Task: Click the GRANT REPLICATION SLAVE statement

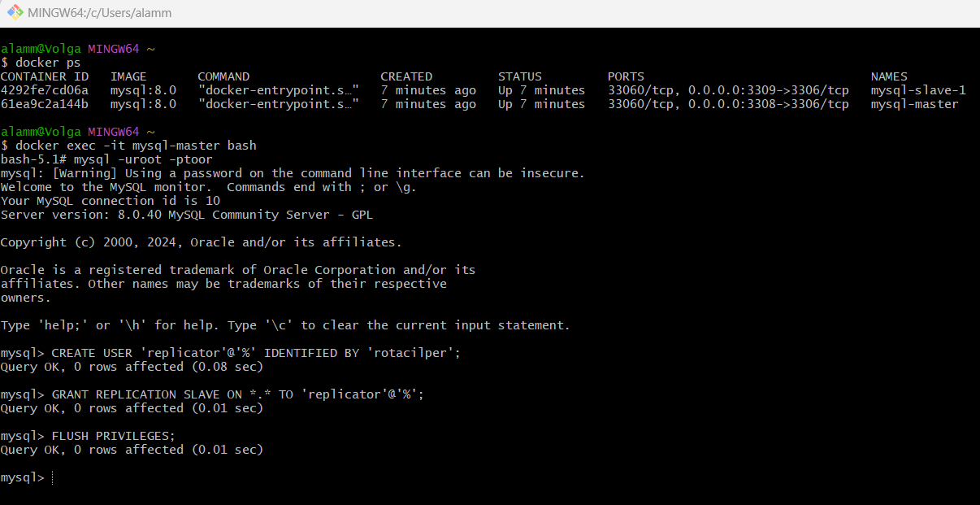Action: pyautogui.click(x=237, y=394)
